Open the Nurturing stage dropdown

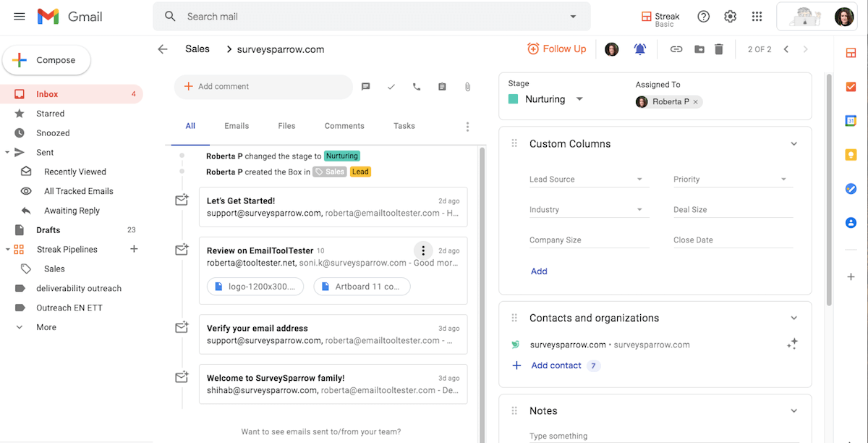(x=579, y=99)
